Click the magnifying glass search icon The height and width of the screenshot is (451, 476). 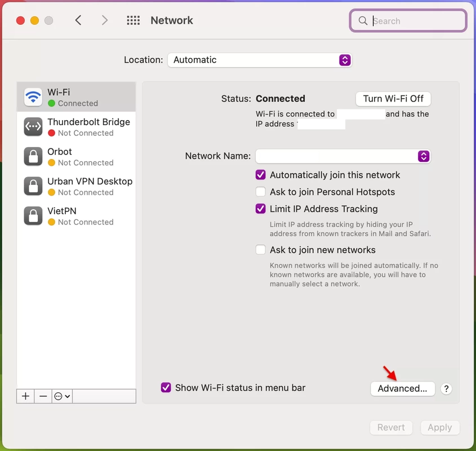[x=363, y=21]
